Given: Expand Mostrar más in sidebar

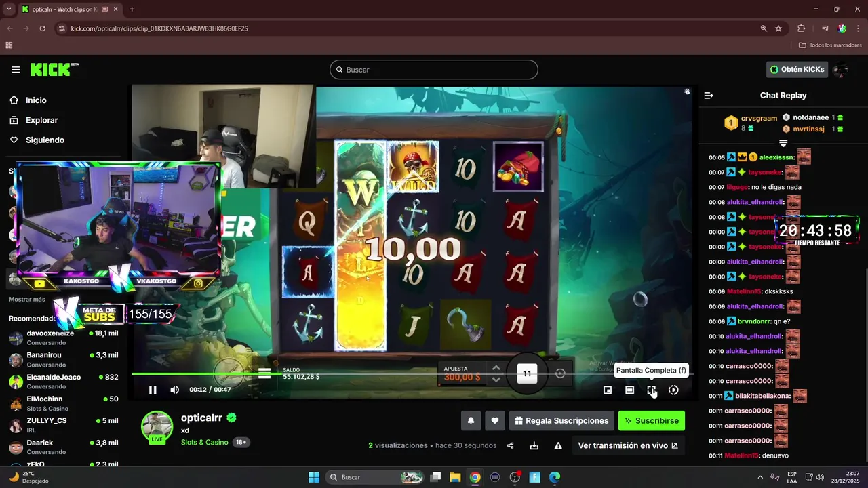Looking at the screenshot, I should 27,300.
